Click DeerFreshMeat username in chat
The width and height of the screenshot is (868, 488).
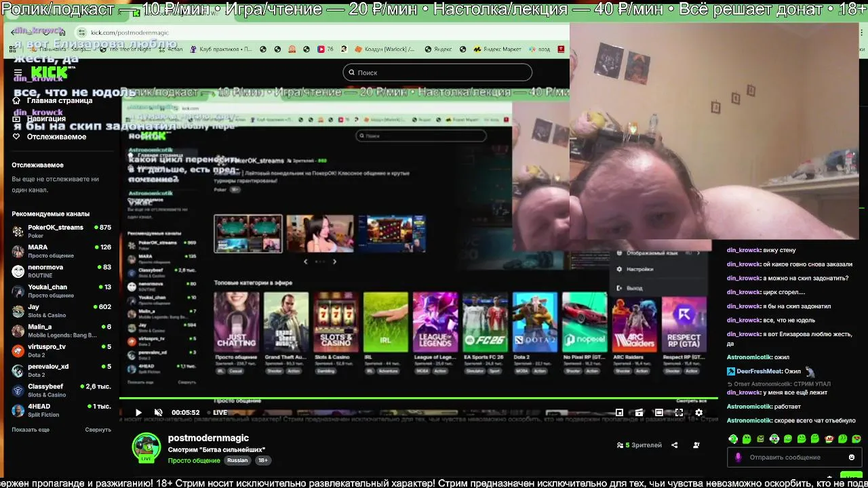click(x=759, y=371)
